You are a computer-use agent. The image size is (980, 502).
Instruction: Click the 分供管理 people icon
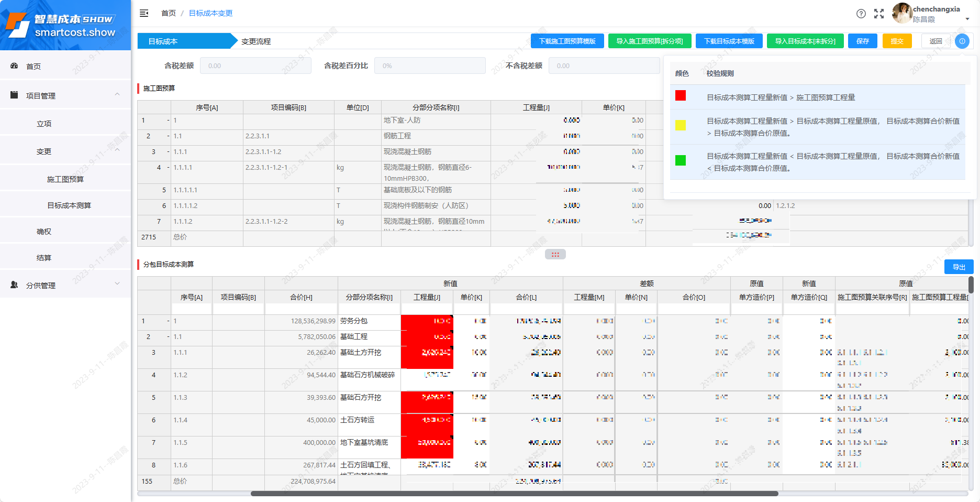click(x=14, y=284)
